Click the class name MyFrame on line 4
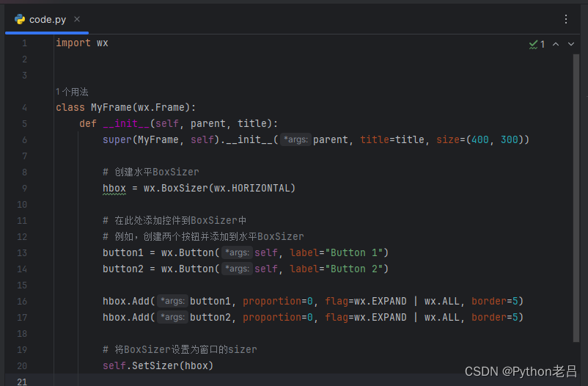This screenshot has height=386, width=588. pyautogui.click(x=111, y=108)
